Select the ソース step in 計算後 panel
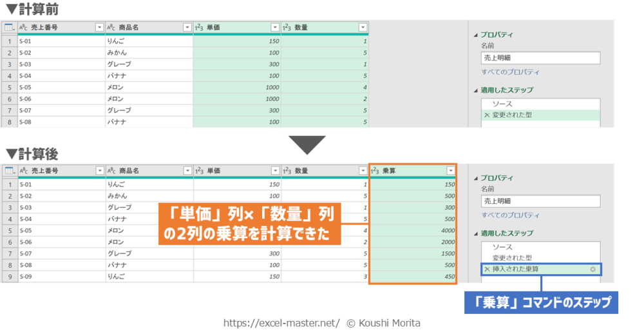Screen dimensions: 644x330 (x=502, y=247)
